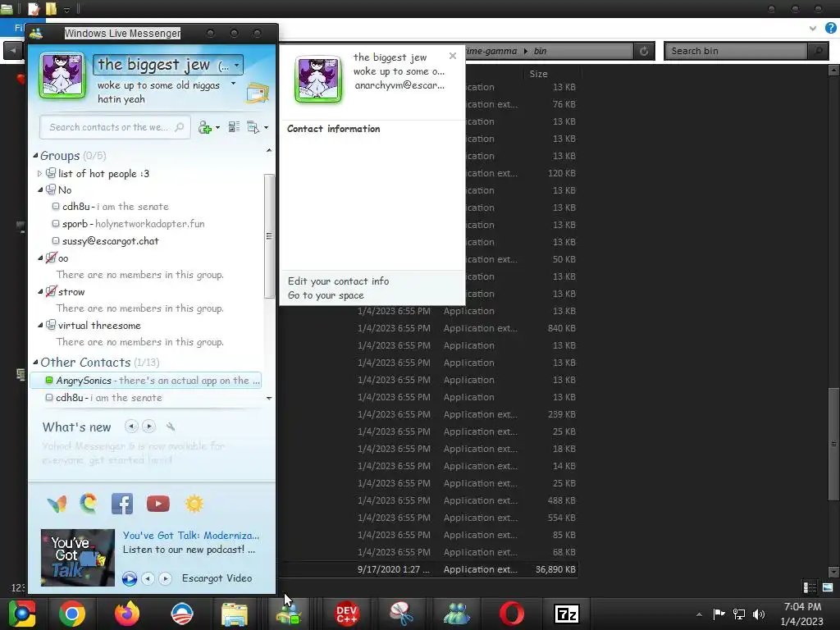
Task: Click bin breadcrumb in Explorer address bar
Action: tap(540, 51)
